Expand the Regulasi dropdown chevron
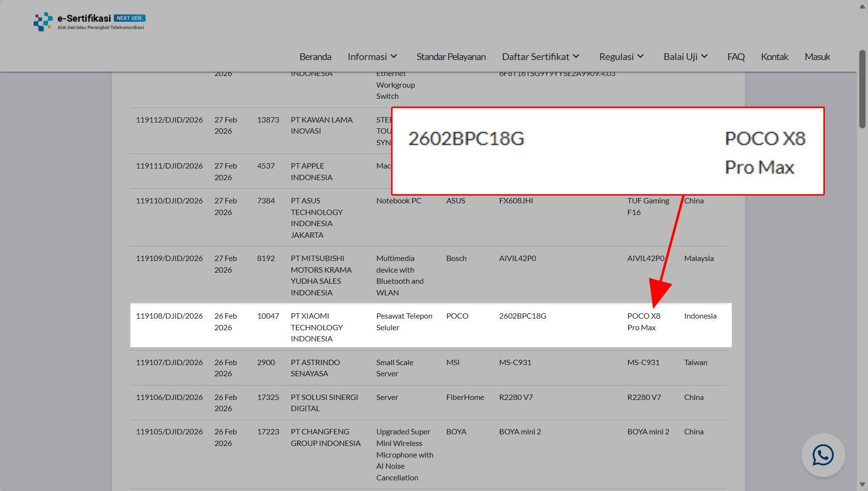868x491 pixels. [640, 57]
